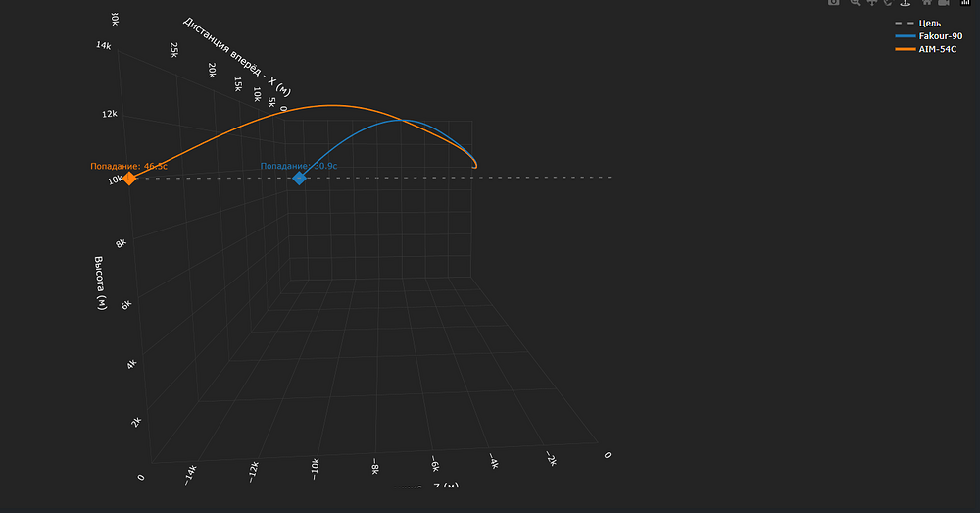
Task: Click the peak of the orange AIM-54C trajectory
Action: click(331, 105)
